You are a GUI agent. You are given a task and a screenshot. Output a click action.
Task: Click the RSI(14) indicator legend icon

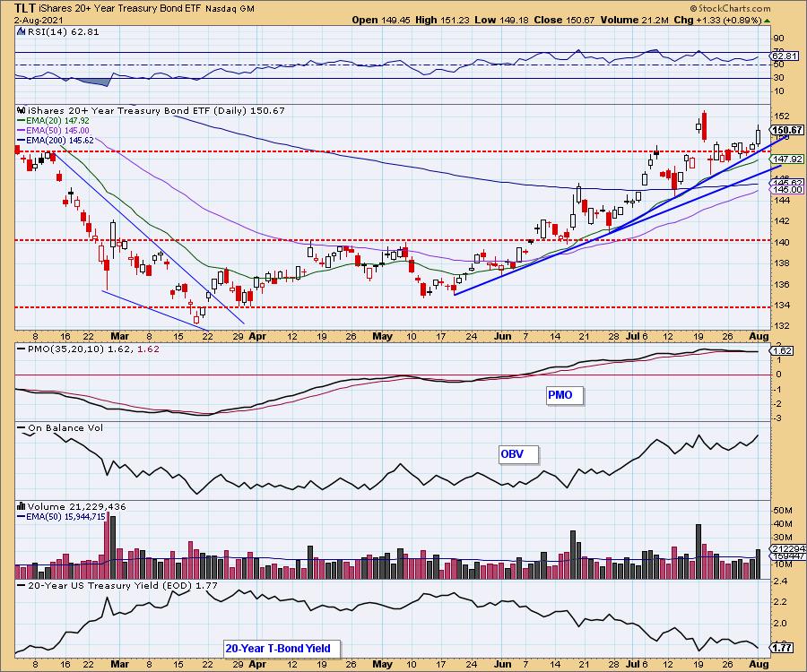22,31
